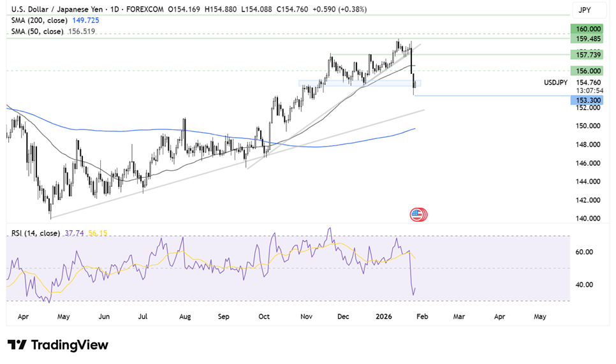Click the 2026 year marker on time axis
Viewport: 616px width, 364px height.
tap(383, 315)
